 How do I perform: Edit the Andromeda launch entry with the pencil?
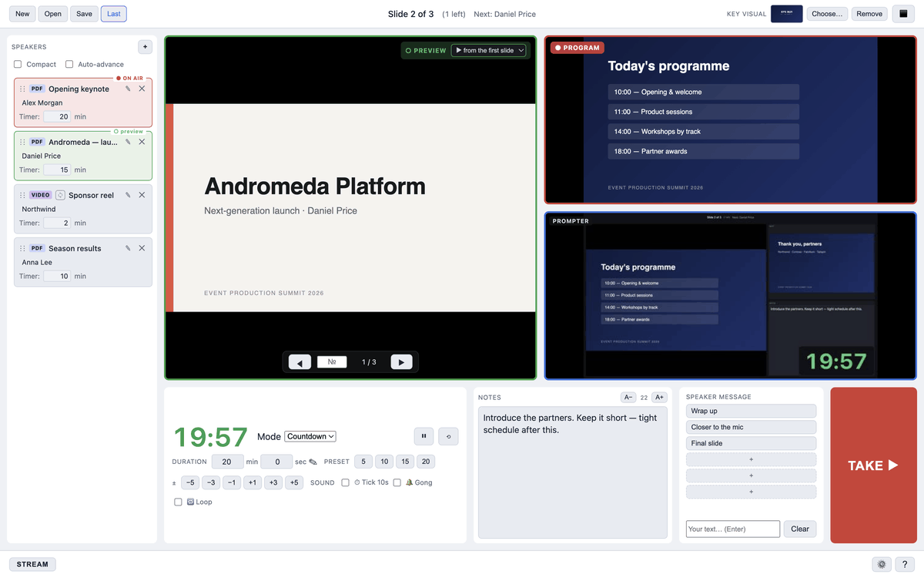[128, 142]
